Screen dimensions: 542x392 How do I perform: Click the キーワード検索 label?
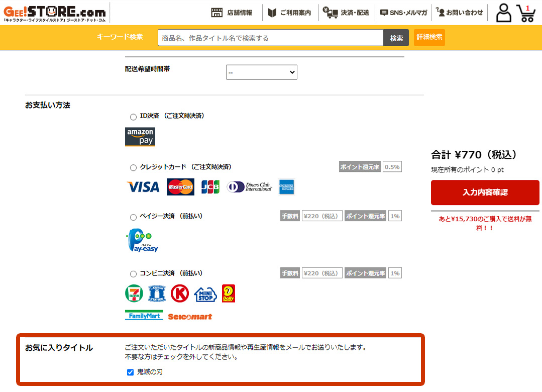[x=120, y=37]
